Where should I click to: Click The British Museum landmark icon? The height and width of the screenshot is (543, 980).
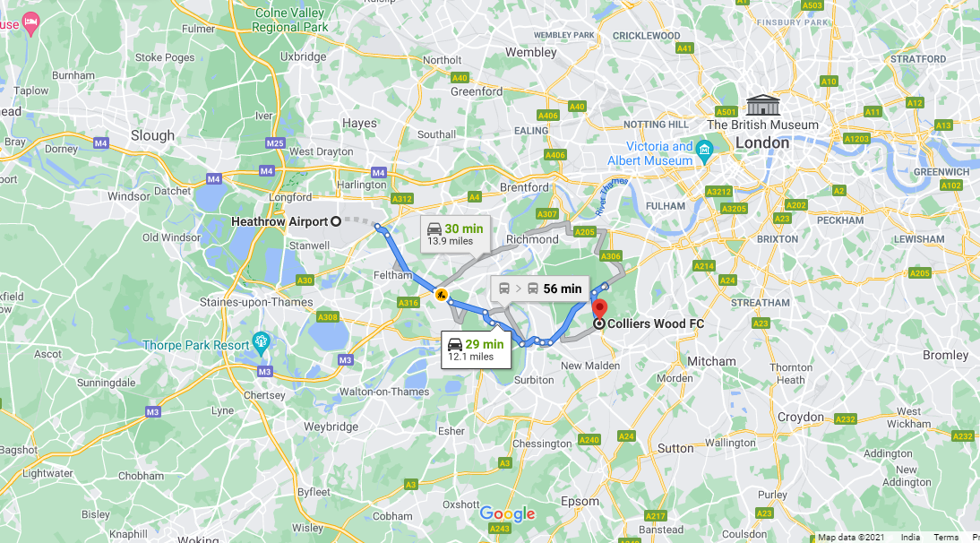(762, 105)
